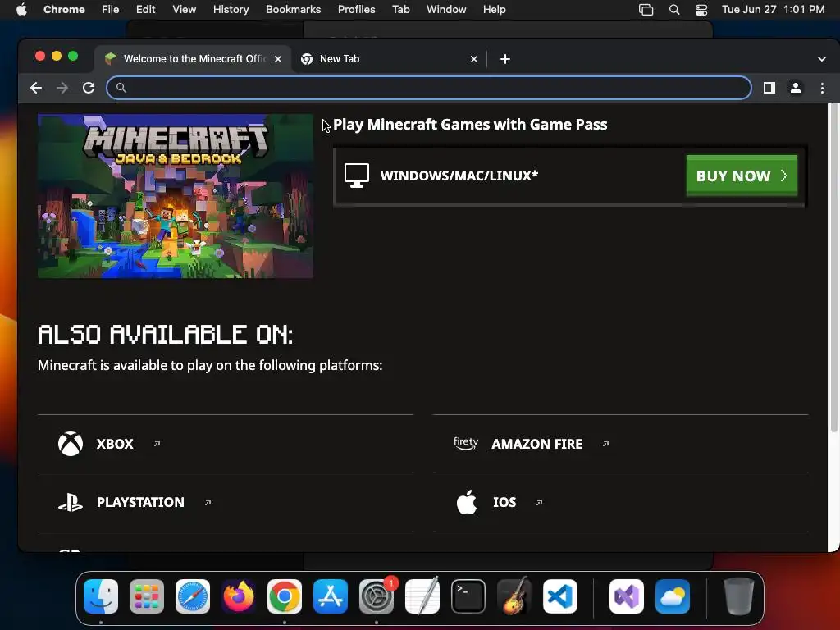Image resolution: width=840 pixels, height=630 pixels.
Task: Open Visual Studio Code from the dock
Action: click(x=560, y=596)
